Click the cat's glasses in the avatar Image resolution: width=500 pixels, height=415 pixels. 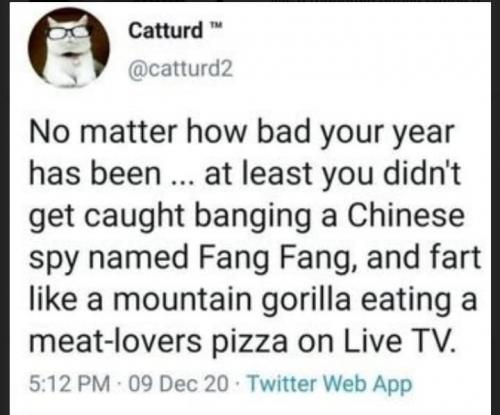69,32
